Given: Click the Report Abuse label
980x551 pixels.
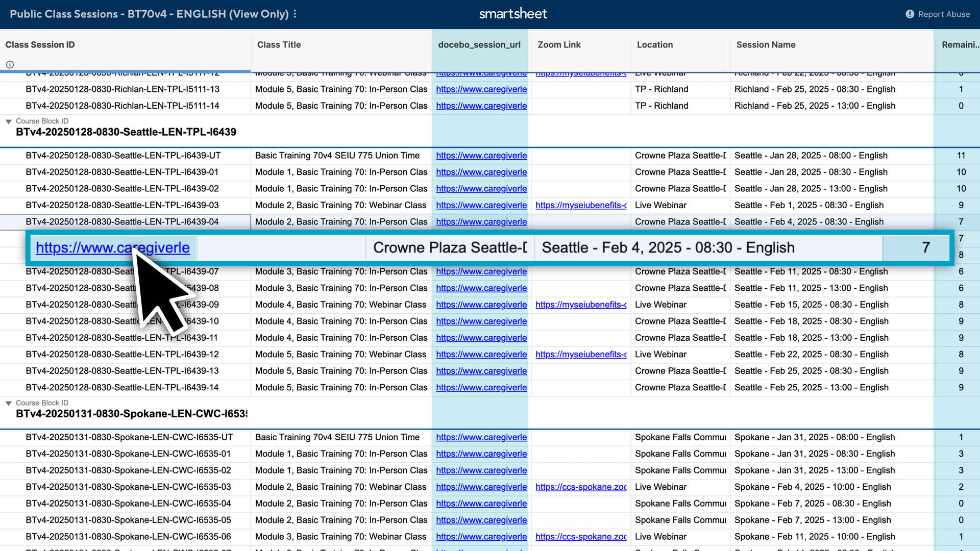Looking at the screenshot, I should 943,14.
